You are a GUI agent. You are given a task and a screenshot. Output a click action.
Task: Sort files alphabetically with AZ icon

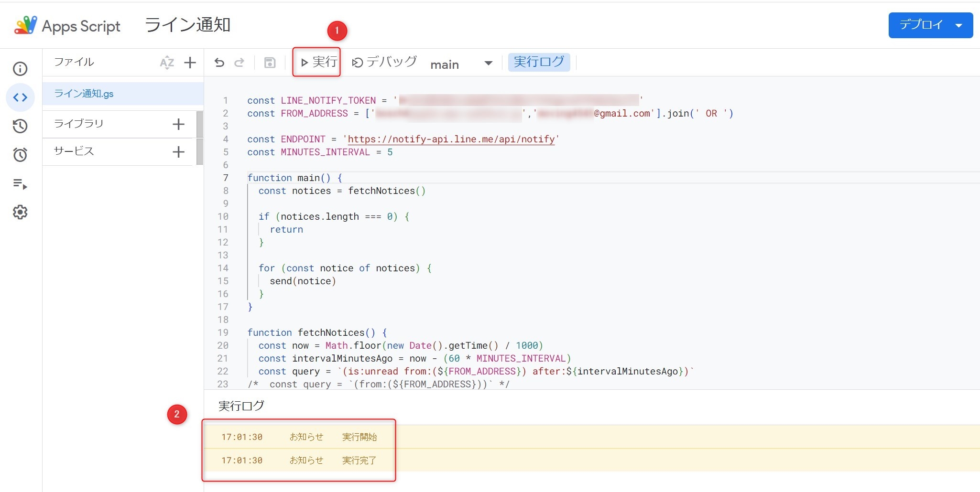pos(166,63)
